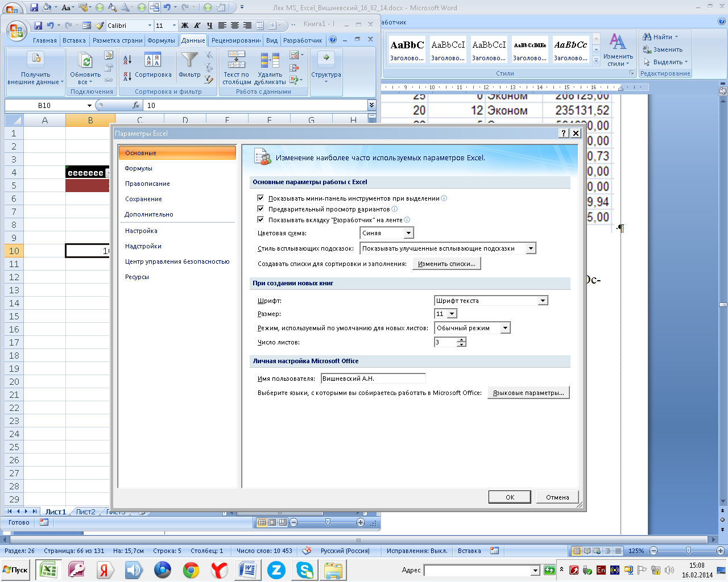Click Изменить списки button
Viewport: 728px width, 582px height.
click(x=446, y=264)
